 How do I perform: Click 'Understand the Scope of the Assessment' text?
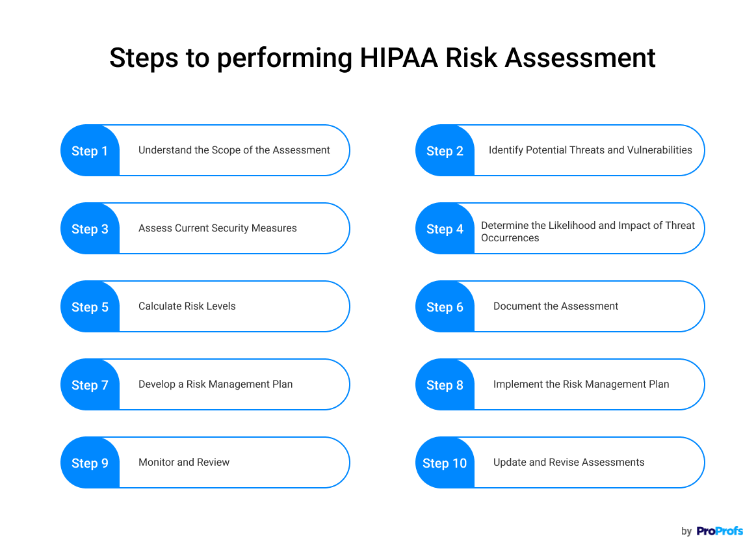tap(234, 150)
